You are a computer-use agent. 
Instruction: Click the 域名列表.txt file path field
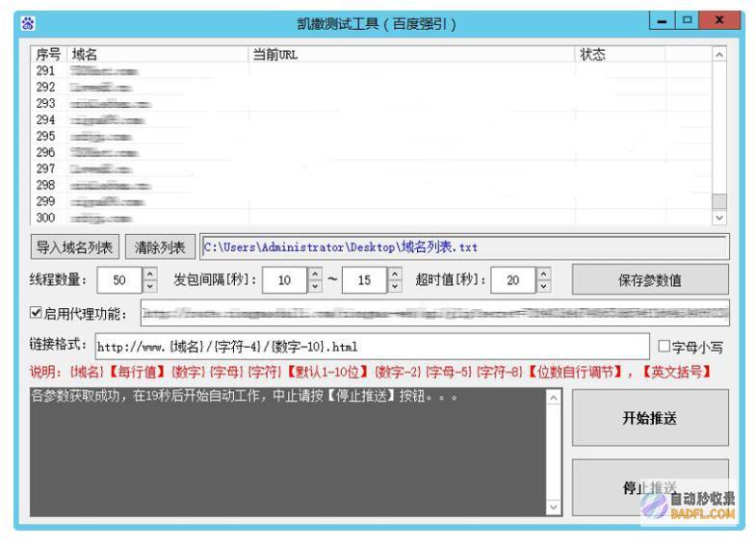point(465,247)
